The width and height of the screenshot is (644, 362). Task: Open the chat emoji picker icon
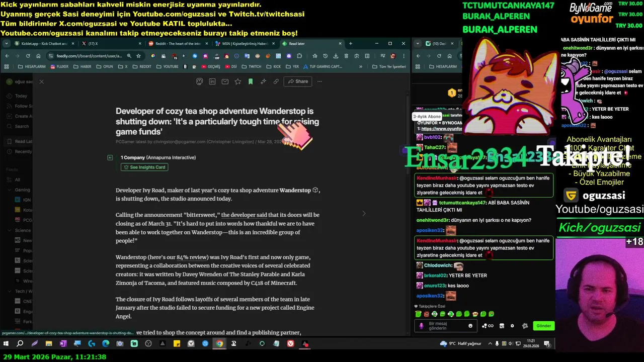470,326
